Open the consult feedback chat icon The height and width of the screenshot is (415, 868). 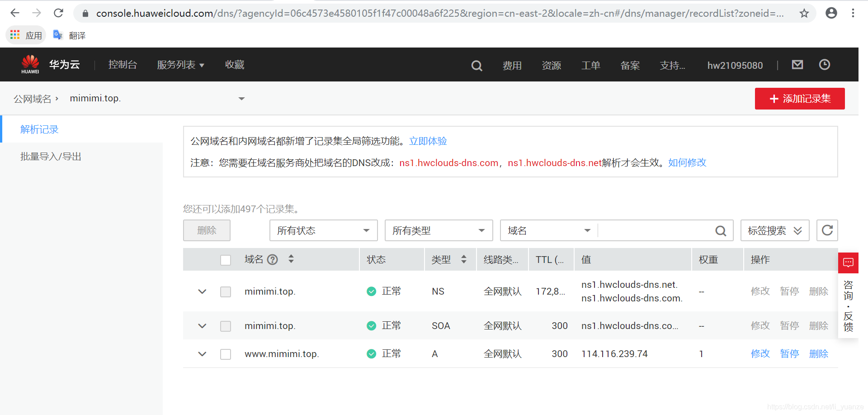click(848, 262)
